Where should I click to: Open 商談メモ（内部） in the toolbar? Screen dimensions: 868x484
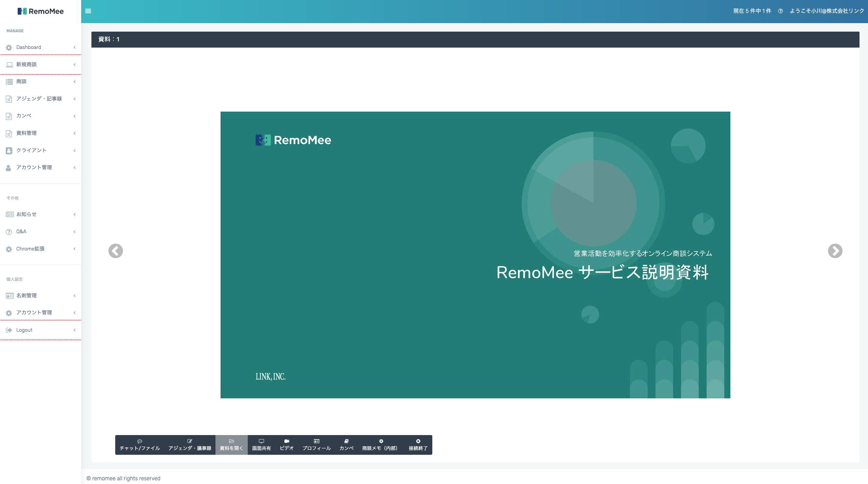(381, 445)
